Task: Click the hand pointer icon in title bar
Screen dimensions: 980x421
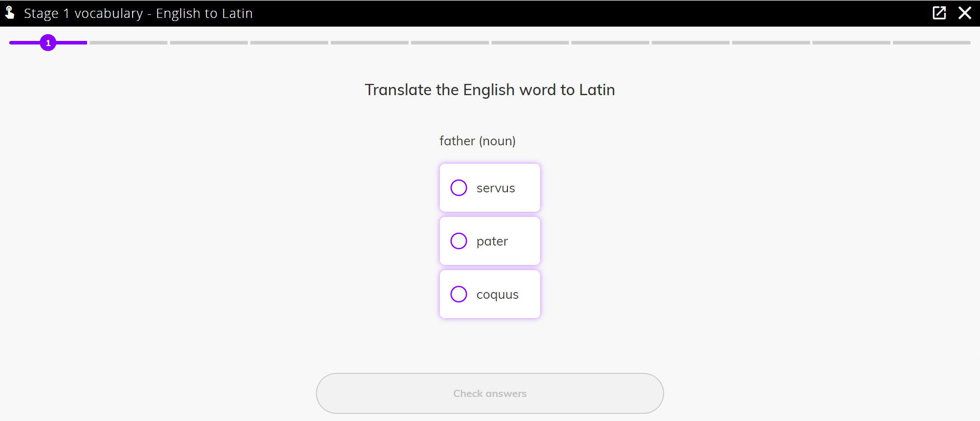Action: coord(10,13)
